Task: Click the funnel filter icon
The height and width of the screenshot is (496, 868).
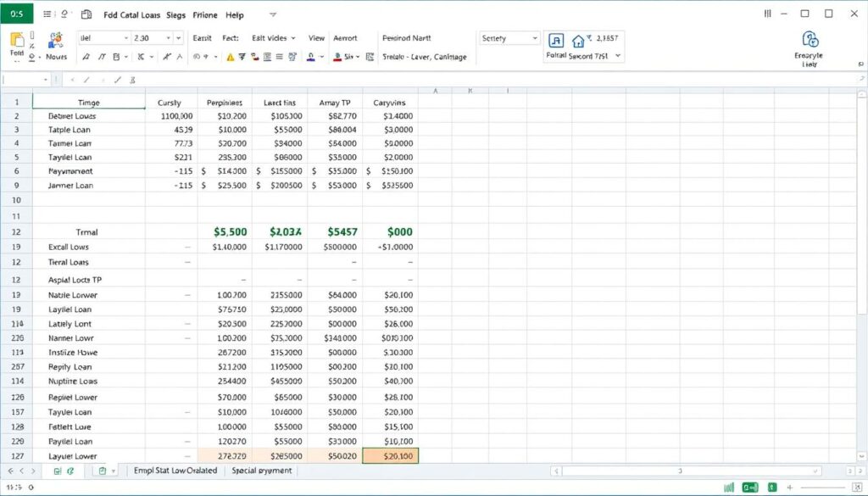Action: [242, 57]
